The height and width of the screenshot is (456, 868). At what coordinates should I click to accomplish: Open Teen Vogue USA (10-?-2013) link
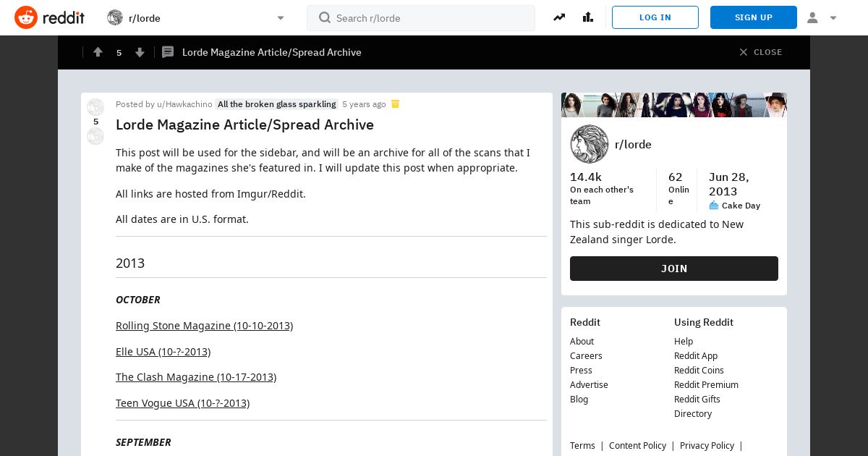click(x=182, y=403)
